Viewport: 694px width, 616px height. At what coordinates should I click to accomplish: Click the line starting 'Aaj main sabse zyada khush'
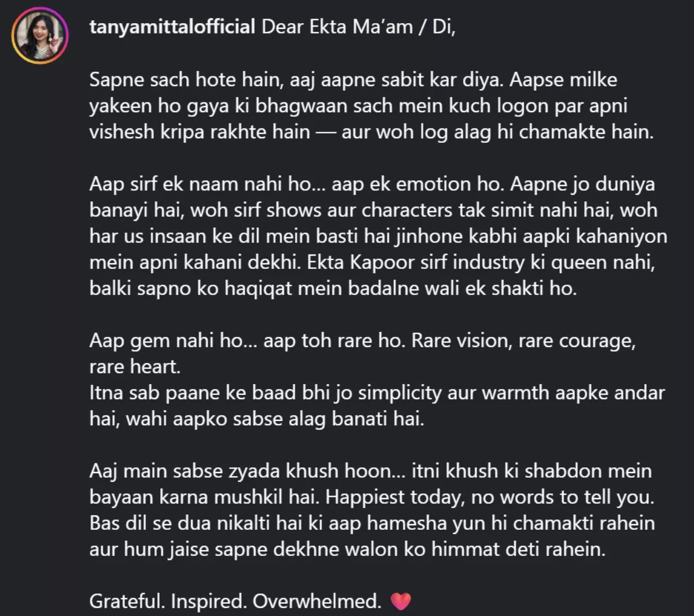point(371,471)
